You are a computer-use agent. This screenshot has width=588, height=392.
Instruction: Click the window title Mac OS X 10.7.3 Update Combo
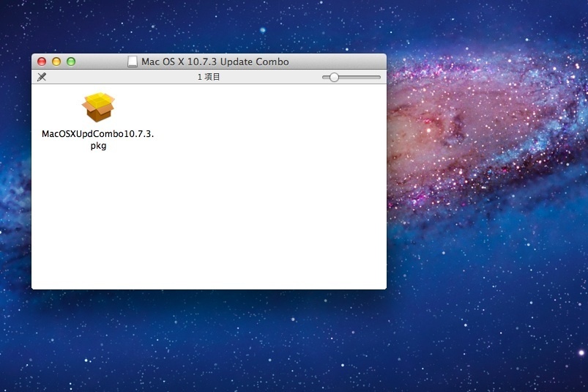[x=215, y=62]
